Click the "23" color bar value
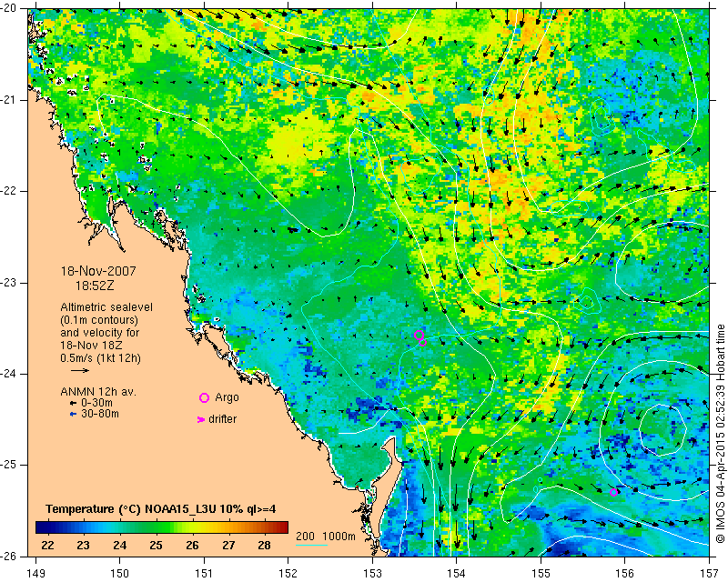Image resolution: width=728 pixels, height=582 pixels. (84, 545)
